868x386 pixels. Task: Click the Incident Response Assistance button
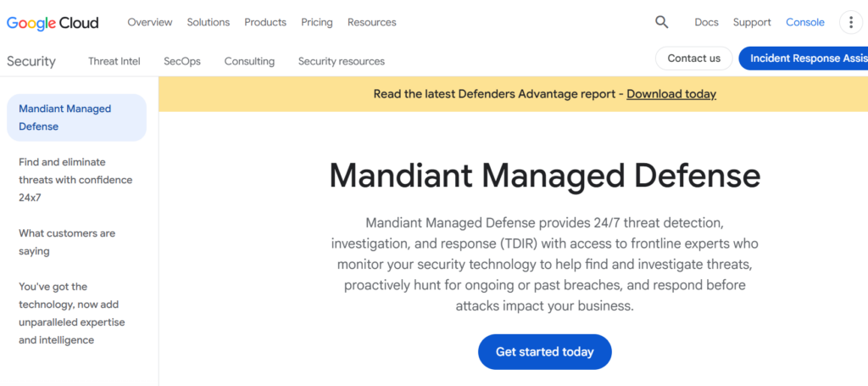click(804, 59)
